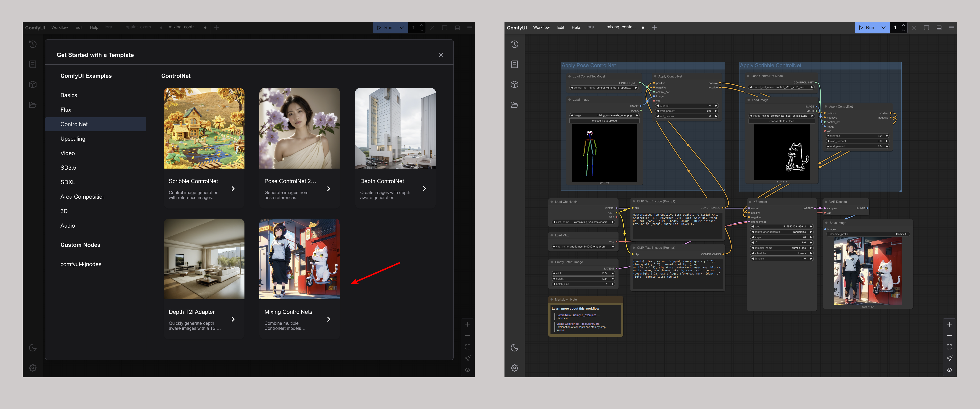This screenshot has height=409, width=980.
Task: Open Mixing ControlNets template via its chevron
Action: (329, 319)
